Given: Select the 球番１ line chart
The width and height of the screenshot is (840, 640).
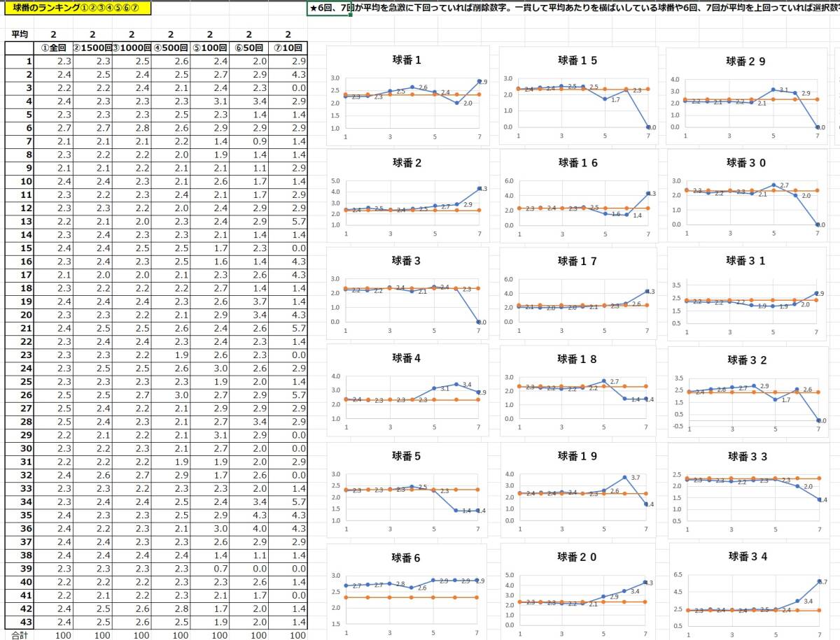Looking at the screenshot, I should [x=408, y=95].
